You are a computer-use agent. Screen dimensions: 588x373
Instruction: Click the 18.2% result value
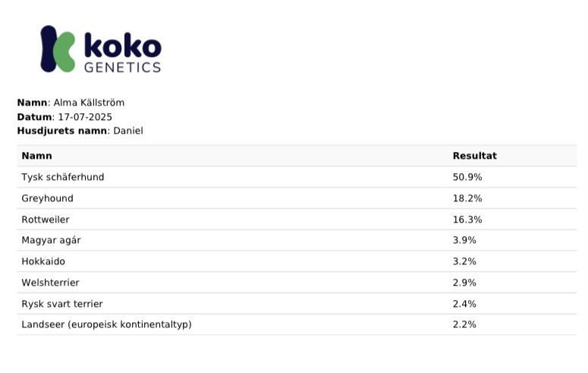pos(467,198)
